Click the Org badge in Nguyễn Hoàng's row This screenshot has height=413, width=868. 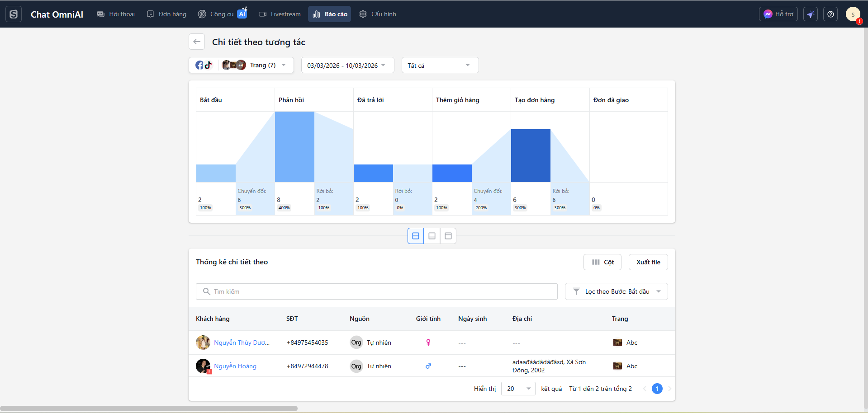point(356,366)
